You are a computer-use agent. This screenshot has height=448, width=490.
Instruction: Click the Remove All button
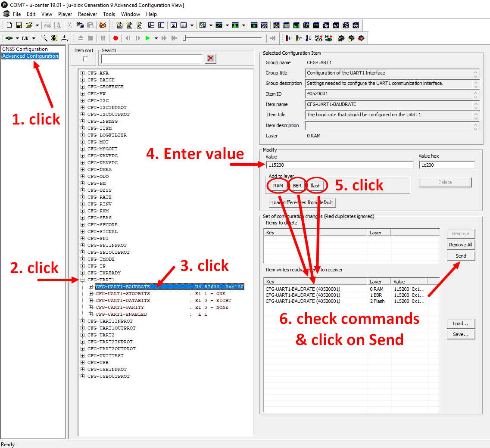[x=461, y=245]
